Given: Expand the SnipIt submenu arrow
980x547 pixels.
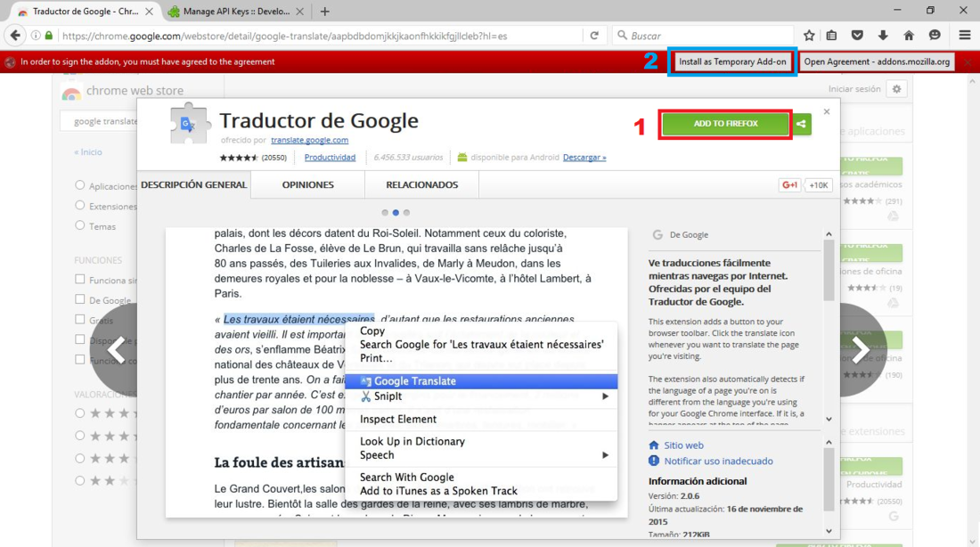Looking at the screenshot, I should point(605,396).
